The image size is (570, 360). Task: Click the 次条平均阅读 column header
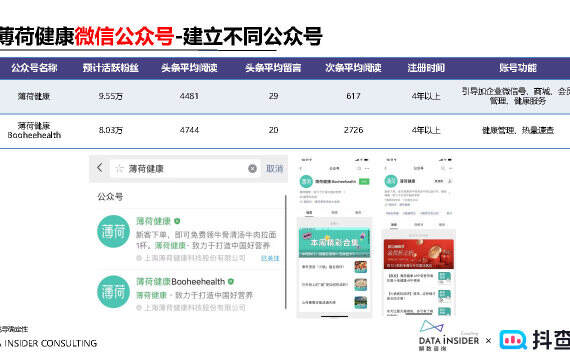tap(353, 68)
